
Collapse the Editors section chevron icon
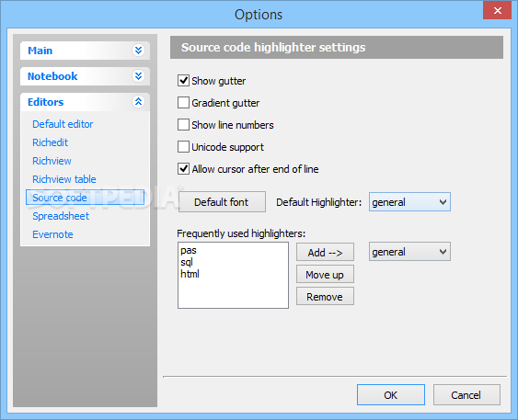click(x=138, y=102)
